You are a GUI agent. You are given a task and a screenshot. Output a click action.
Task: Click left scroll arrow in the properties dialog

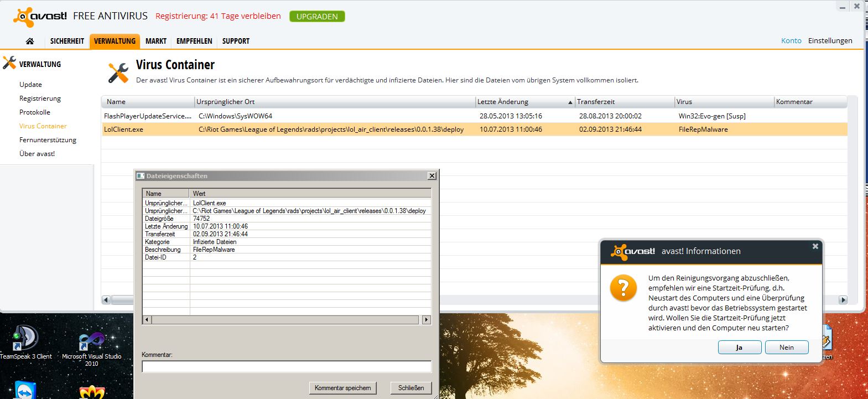coord(147,320)
